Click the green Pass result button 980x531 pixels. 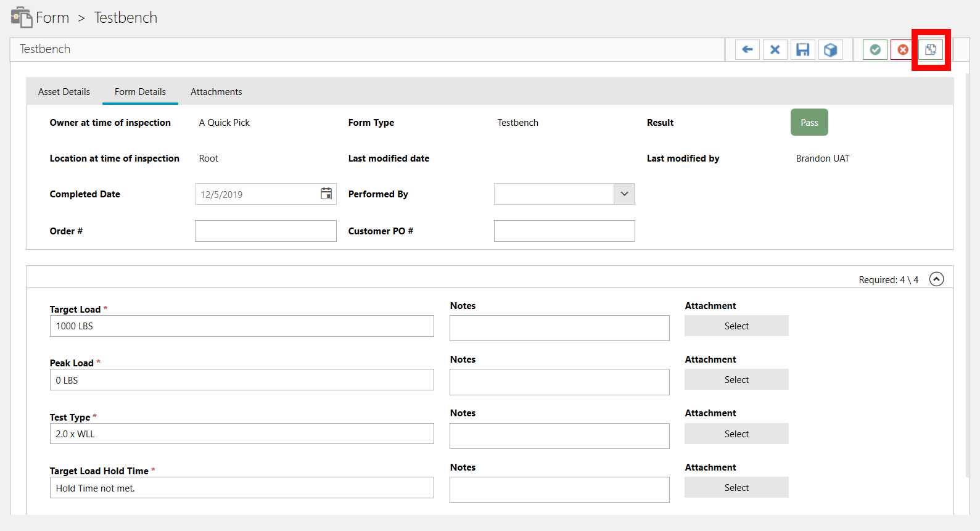pyautogui.click(x=809, y=122)
